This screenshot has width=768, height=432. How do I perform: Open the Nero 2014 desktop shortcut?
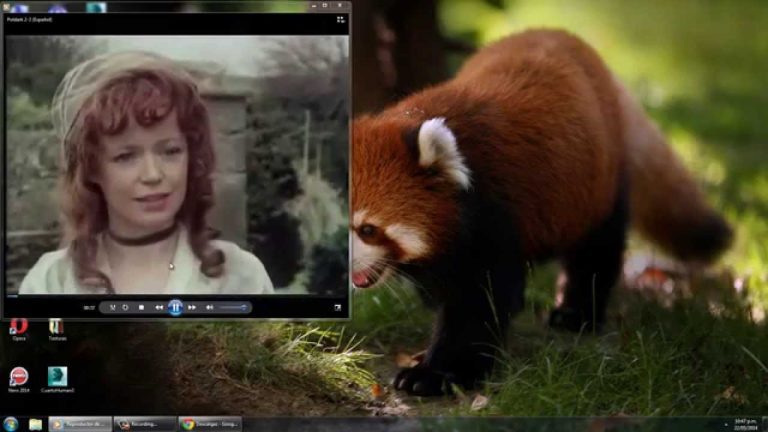pos(18,376)
